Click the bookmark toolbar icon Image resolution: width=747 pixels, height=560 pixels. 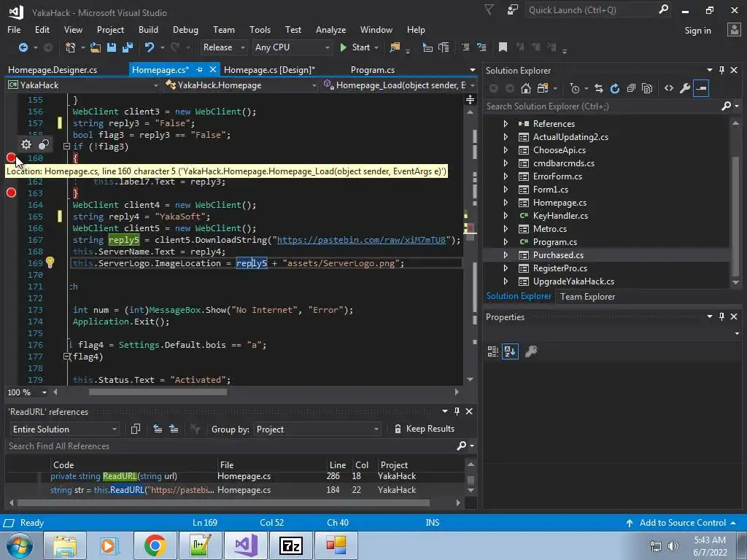(503, 47)
